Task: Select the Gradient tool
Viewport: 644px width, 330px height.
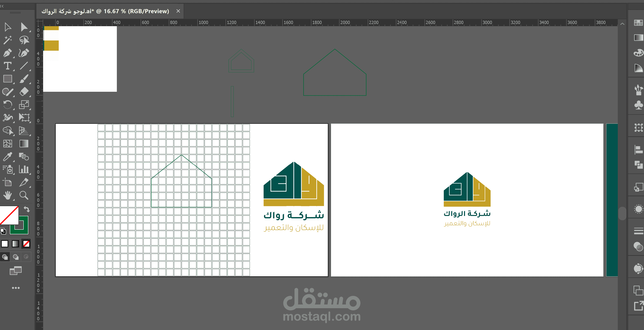Action: point(24,143)
